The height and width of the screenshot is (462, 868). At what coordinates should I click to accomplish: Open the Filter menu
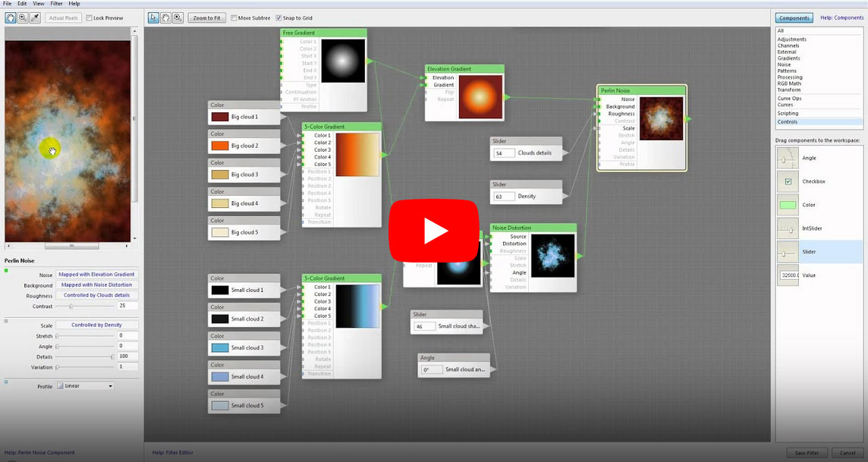pos(56,4)
